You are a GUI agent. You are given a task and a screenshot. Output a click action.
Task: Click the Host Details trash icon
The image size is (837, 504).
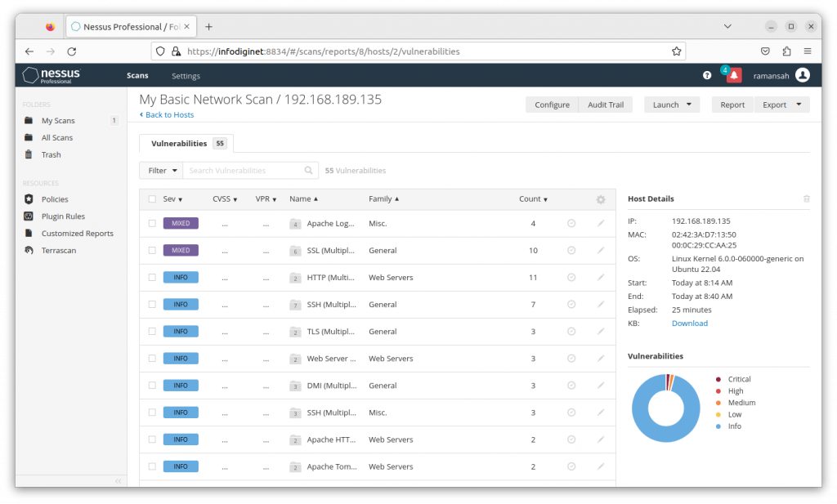807,199
